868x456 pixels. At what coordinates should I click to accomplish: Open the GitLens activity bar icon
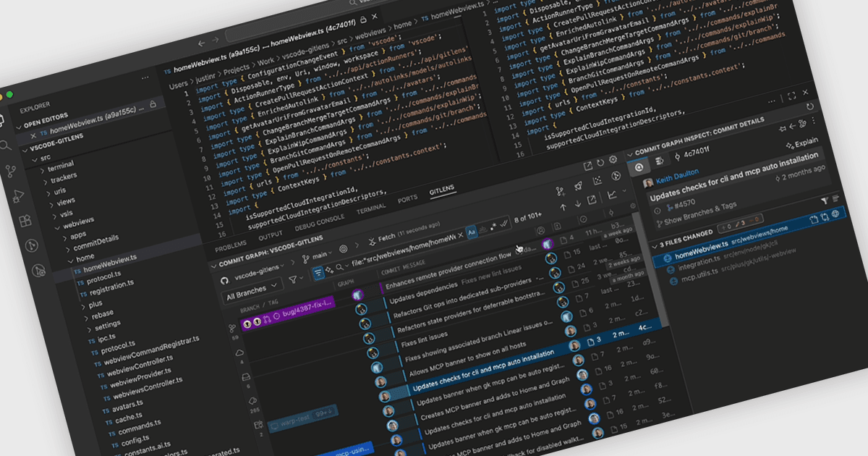click(x=32, y=246)
